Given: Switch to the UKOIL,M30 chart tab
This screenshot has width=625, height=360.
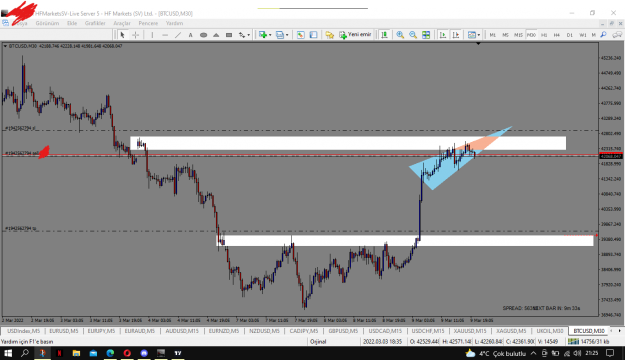Looking at the screenshot, I should 550,331.
